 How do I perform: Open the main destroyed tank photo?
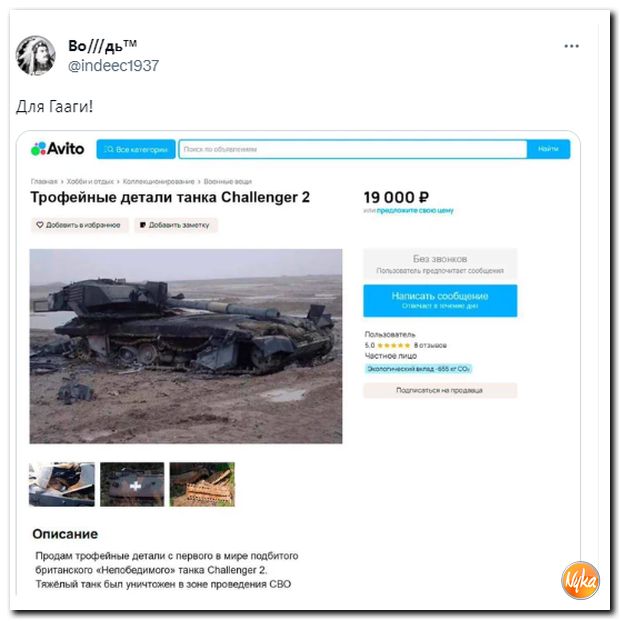186,346
